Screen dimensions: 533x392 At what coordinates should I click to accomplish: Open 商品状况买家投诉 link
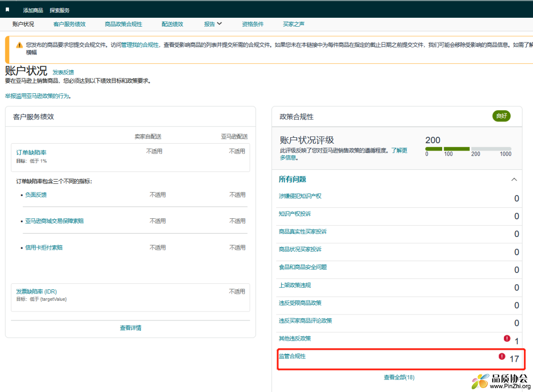[300, 249]
